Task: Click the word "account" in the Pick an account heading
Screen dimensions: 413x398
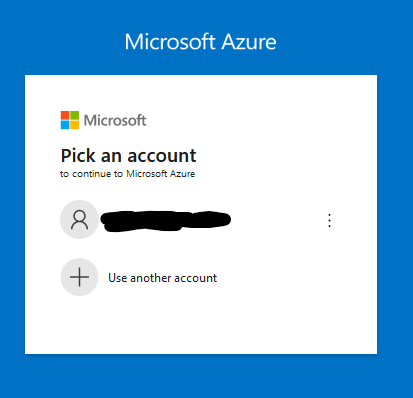Action: pos(162,156)
